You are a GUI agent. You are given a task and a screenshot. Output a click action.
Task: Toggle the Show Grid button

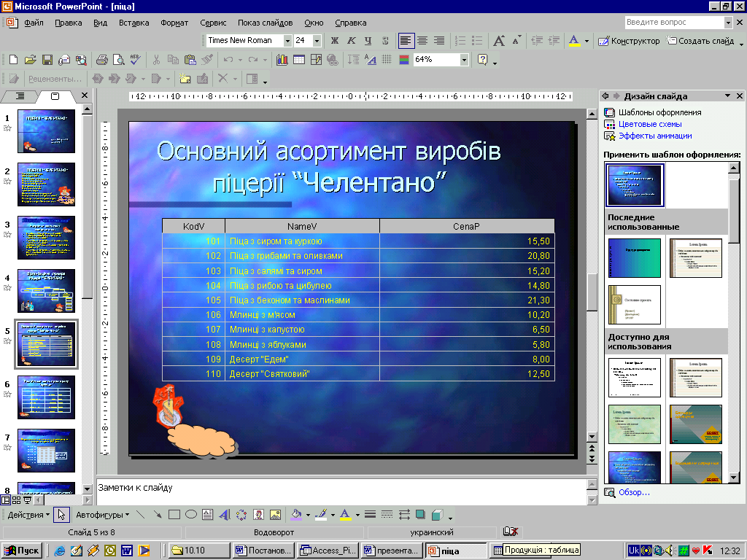pyautogui.click(x=387, y=60)
